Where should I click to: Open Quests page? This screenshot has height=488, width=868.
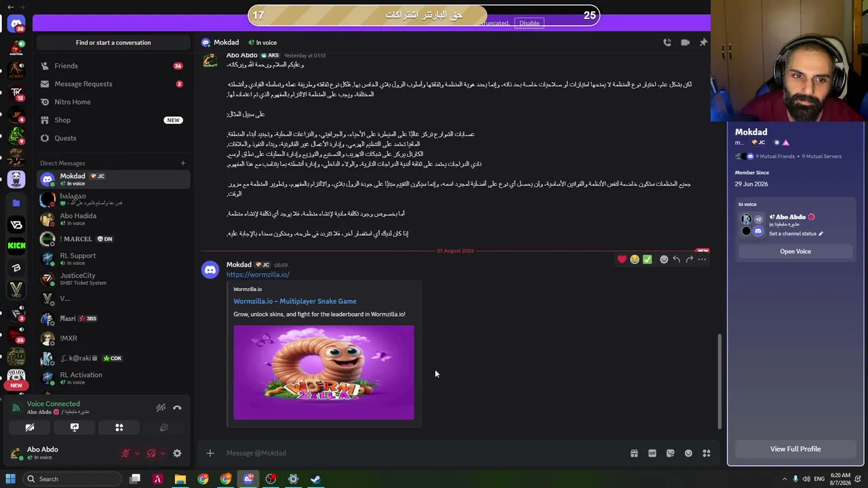click(113, 138)
